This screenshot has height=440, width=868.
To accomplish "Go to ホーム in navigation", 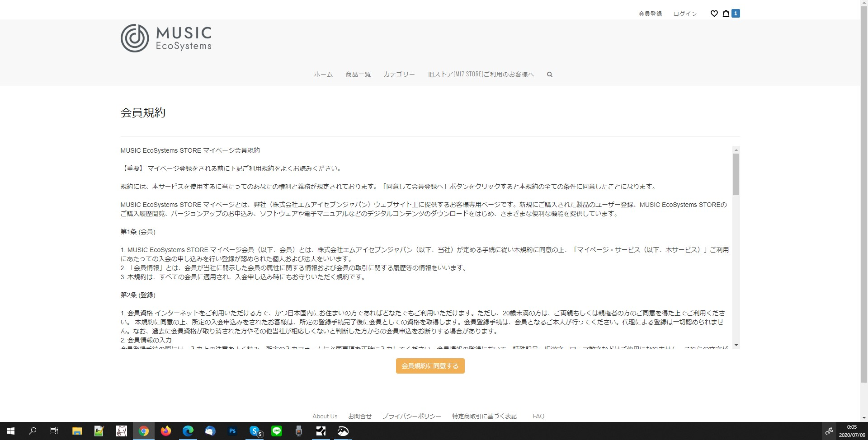I will [x=323, y=75].
